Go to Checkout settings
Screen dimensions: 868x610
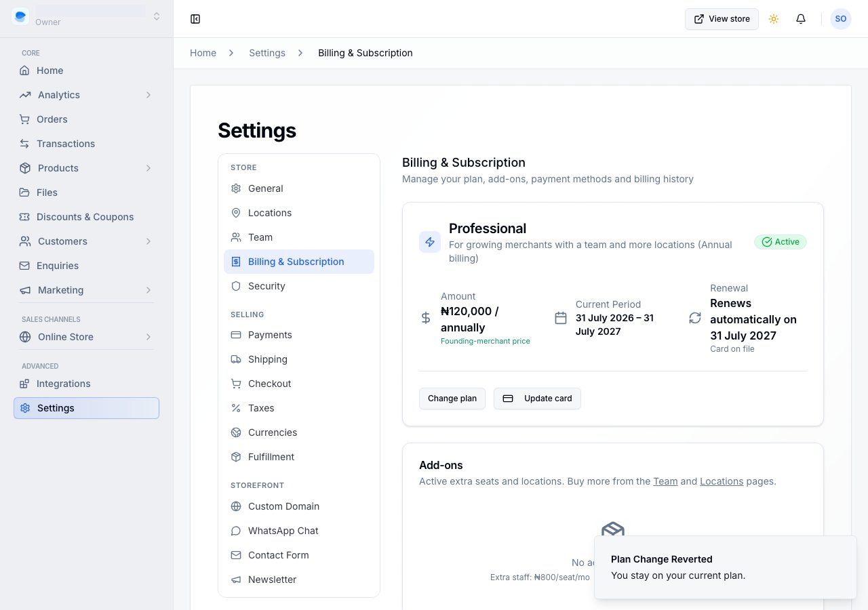(x=299, y=384)
